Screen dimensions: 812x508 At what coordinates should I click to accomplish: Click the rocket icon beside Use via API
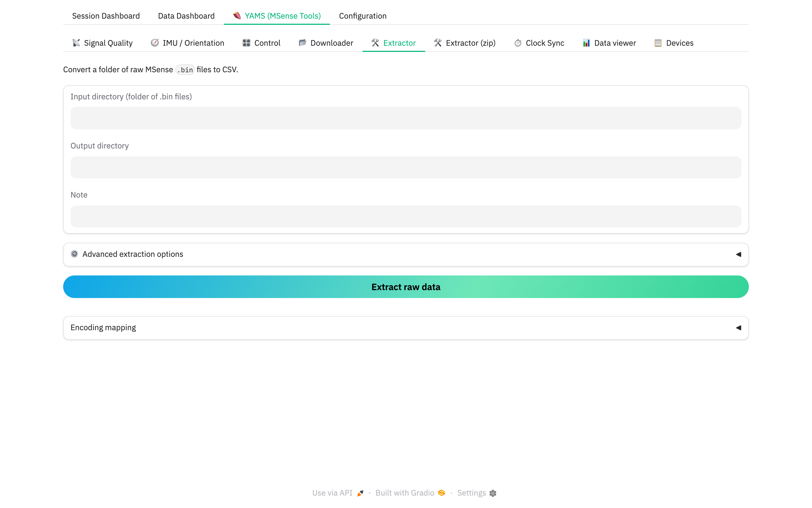(x=360, y=493)
